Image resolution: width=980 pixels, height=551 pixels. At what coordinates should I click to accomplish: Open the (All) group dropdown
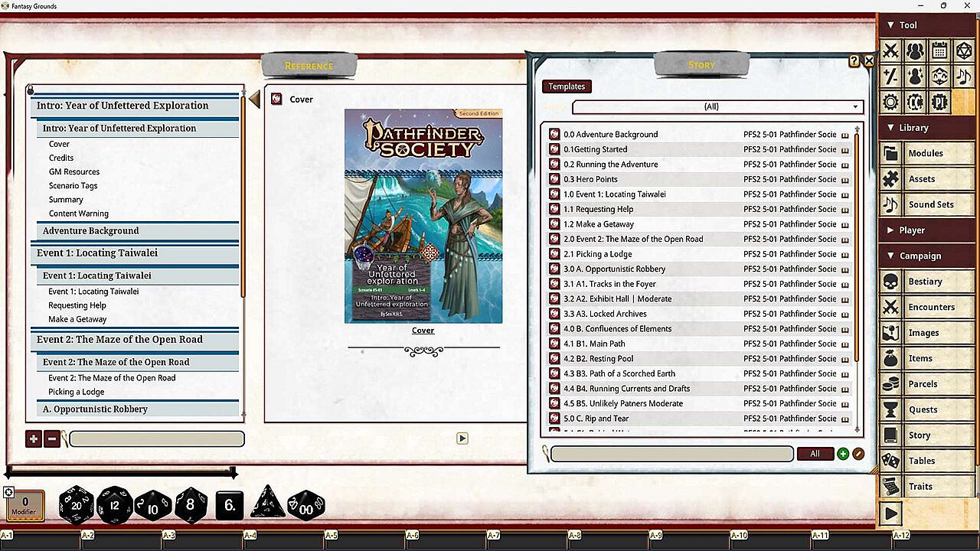[x=718, y=107]
